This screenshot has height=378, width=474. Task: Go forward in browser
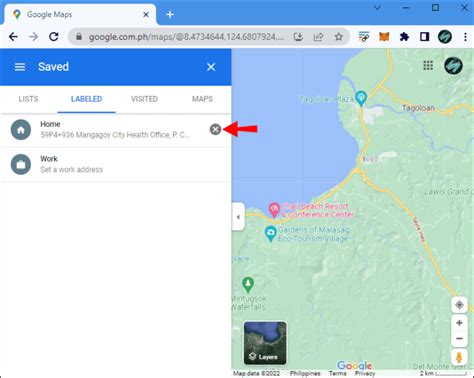[33, 37]
